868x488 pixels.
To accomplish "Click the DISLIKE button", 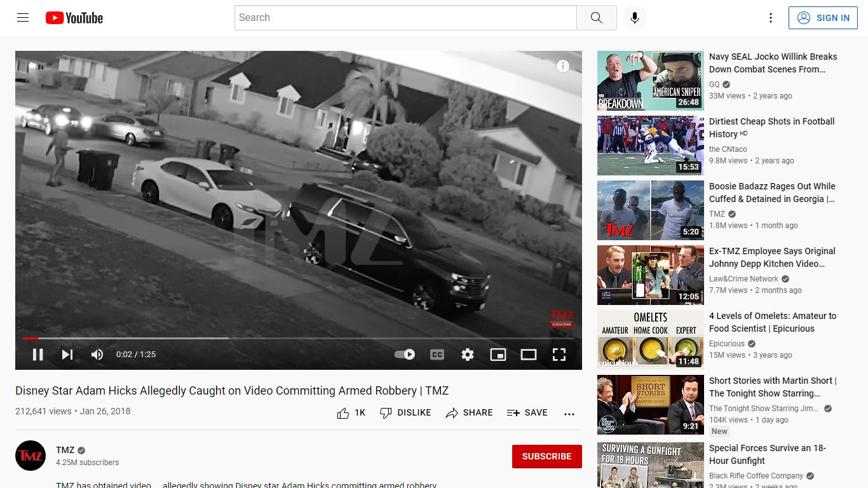I will (x=405, y=413).
